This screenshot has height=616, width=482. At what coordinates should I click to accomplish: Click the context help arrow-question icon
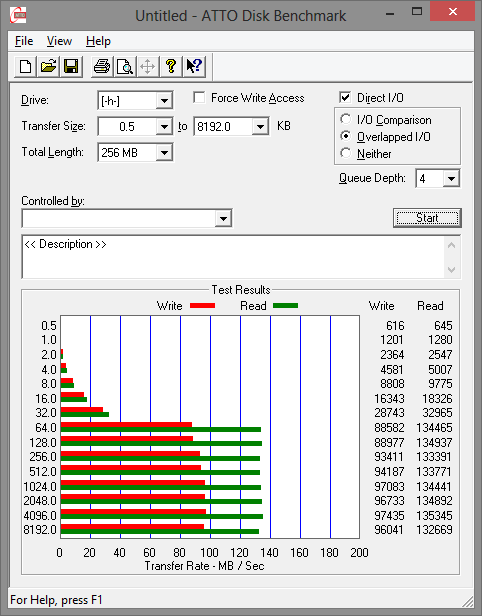tap(194, 66)
